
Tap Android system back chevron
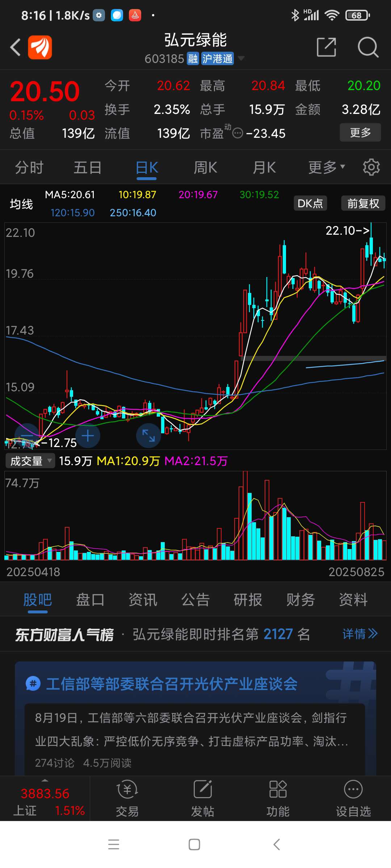click(x=277, y=844)
